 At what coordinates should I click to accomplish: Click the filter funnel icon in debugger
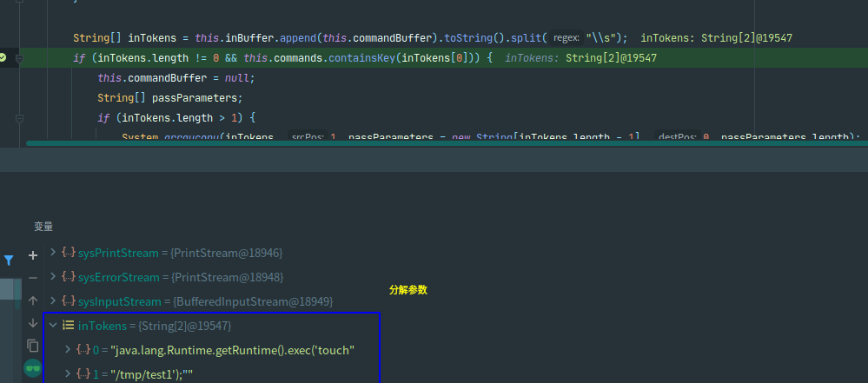tap(9, 260)
